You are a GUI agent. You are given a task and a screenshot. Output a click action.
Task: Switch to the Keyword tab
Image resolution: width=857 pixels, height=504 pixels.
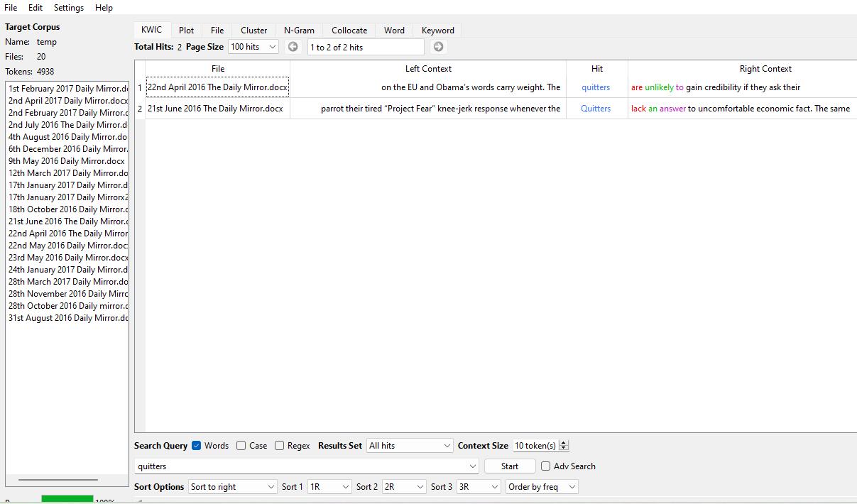[x=437, y=31]
